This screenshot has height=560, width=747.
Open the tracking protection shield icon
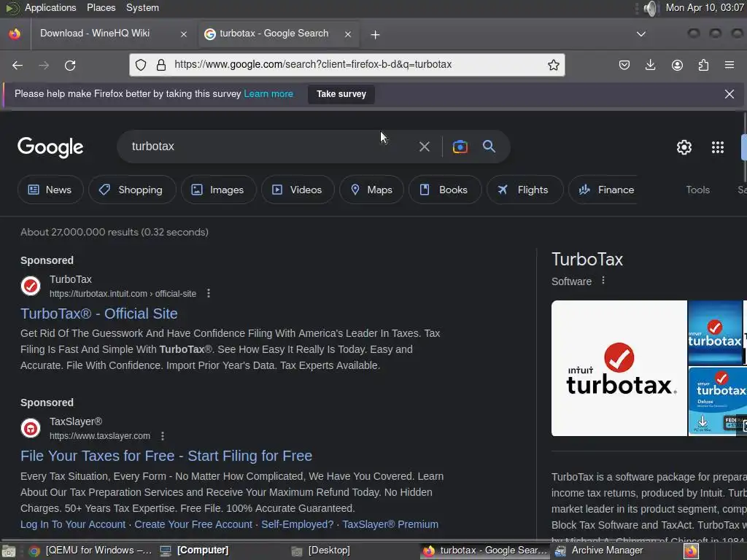point(141,65)
